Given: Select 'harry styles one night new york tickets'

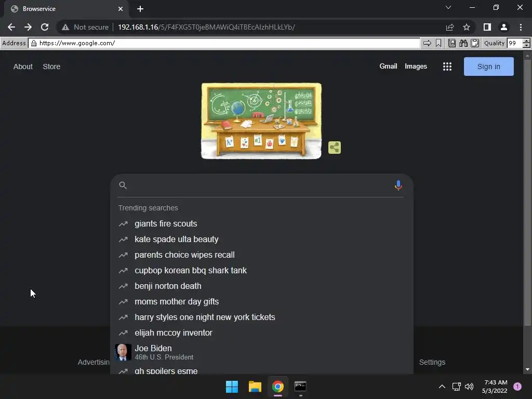Looking at the screenshot, I should (262, 317).
